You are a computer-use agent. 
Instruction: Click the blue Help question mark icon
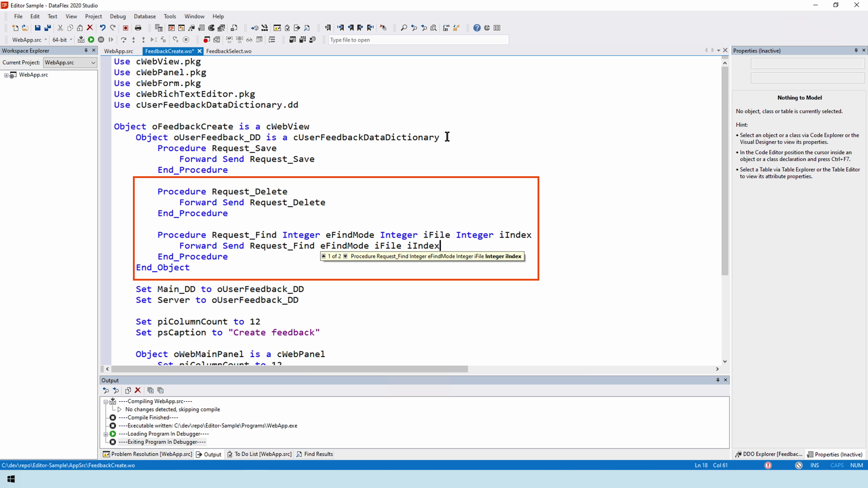pos(477,28)
